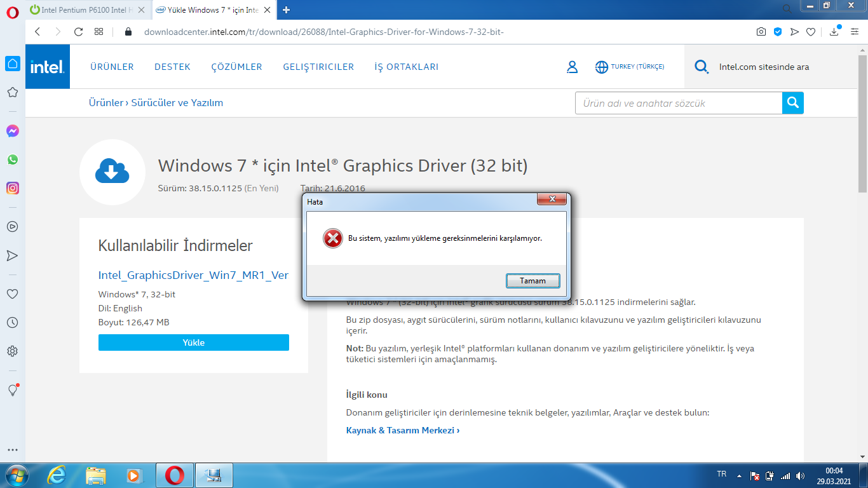The height and width of the screenshot is (488, 868).
Task: Open the Player panel in sidebar
Action: click(x=13, y=226)
